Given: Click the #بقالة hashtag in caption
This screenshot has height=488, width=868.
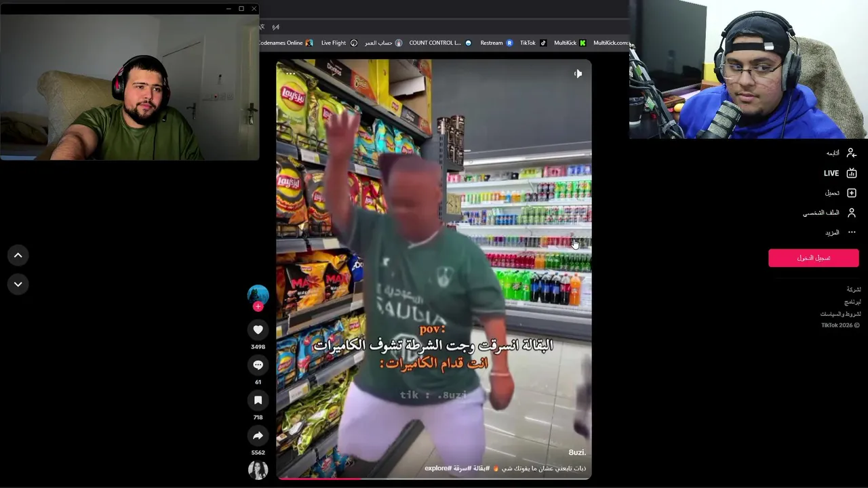Looking at the screenshot, I should (x=481, y=468).
